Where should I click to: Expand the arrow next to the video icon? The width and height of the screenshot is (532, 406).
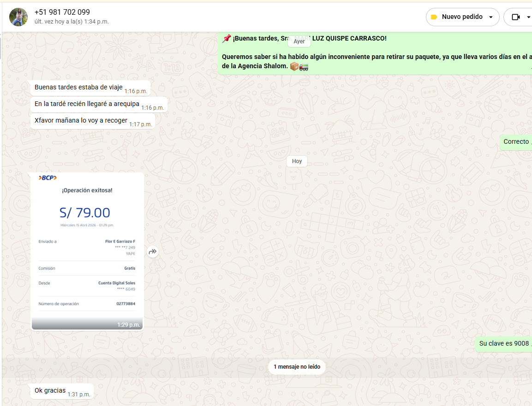[528, 17]
